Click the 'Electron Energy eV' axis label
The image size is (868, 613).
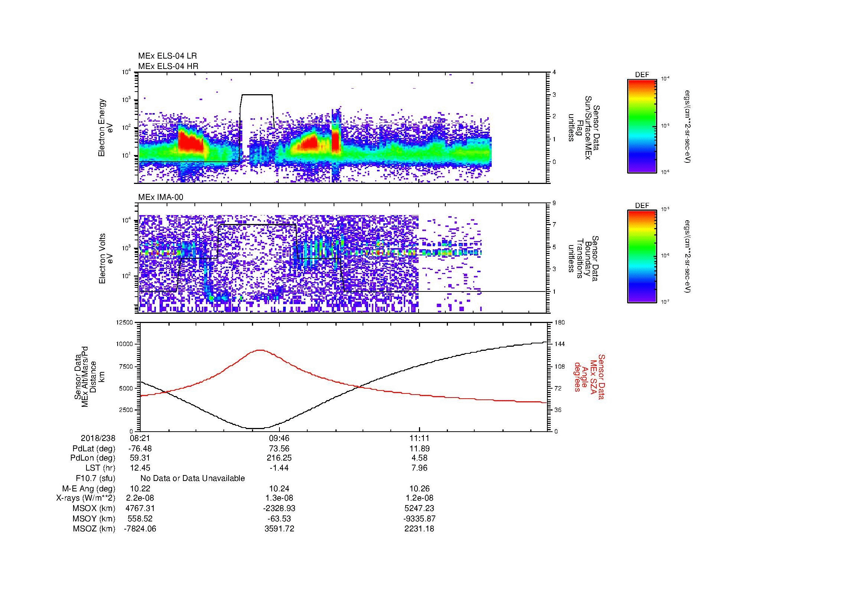tap(105, 128)
